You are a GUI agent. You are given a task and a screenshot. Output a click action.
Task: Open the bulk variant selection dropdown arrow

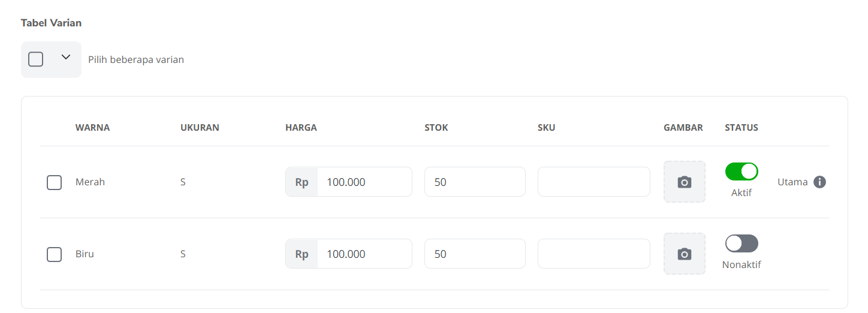(x=66, y=58)
